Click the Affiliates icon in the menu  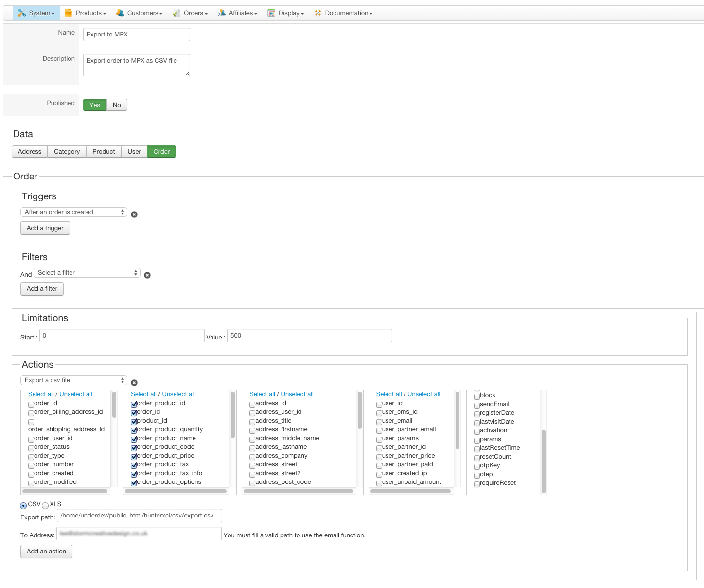click(x=222, y=13)
